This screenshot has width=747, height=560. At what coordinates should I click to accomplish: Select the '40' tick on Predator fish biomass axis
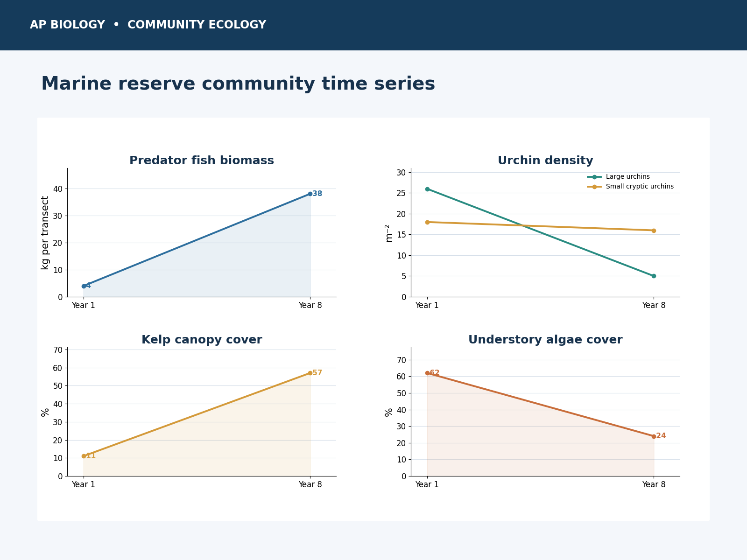click(x=57, y=189)
